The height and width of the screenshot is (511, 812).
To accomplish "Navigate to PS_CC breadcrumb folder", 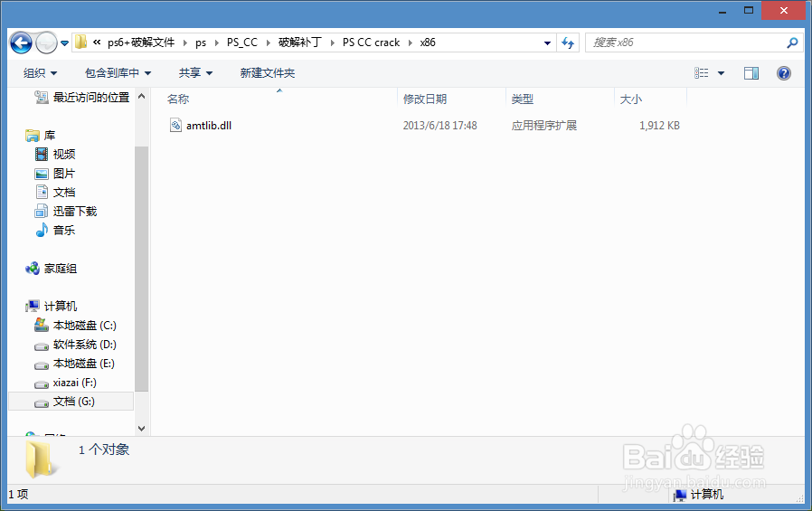I will [x=241, y=43].
